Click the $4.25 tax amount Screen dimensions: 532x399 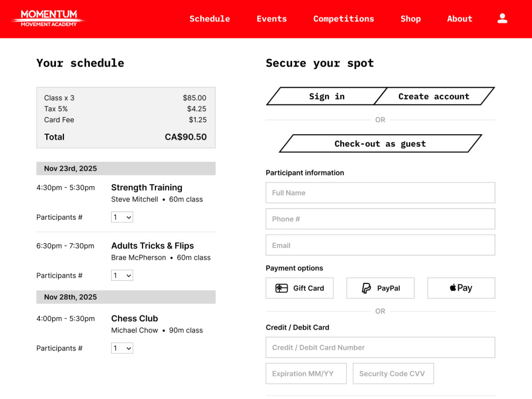pos(196,109)
